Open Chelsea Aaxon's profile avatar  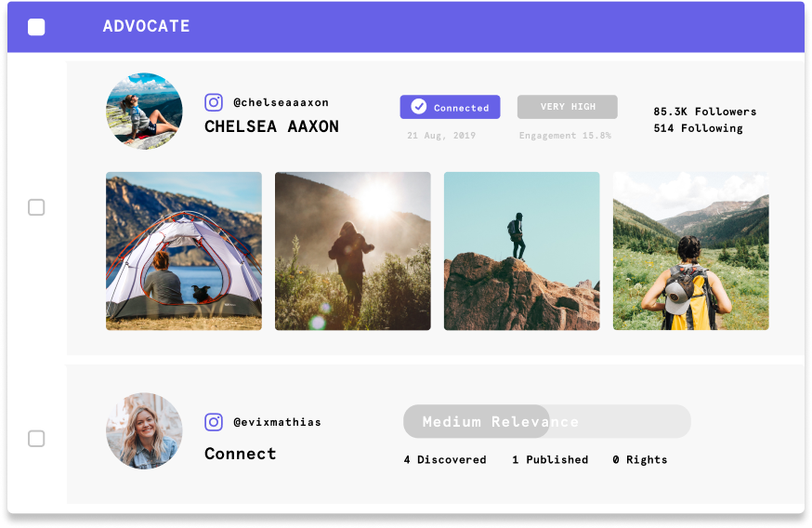[x=144, y=111]
